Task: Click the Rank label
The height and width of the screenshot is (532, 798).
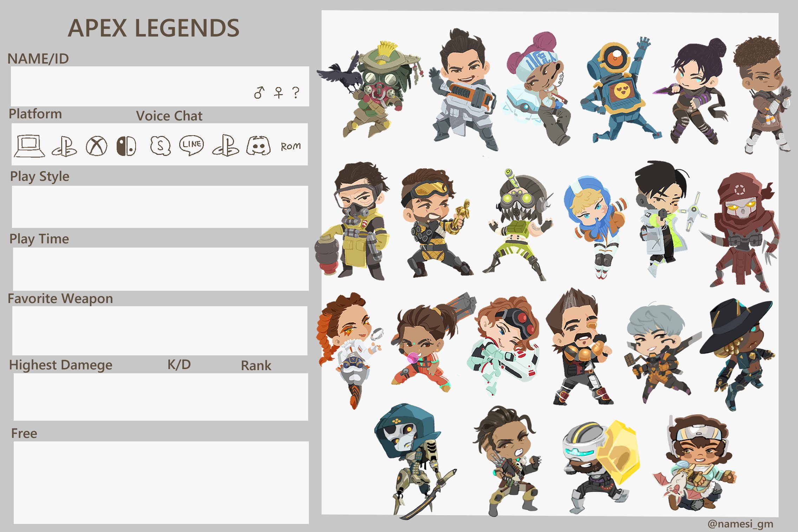Action: click(x=256, y=366)
